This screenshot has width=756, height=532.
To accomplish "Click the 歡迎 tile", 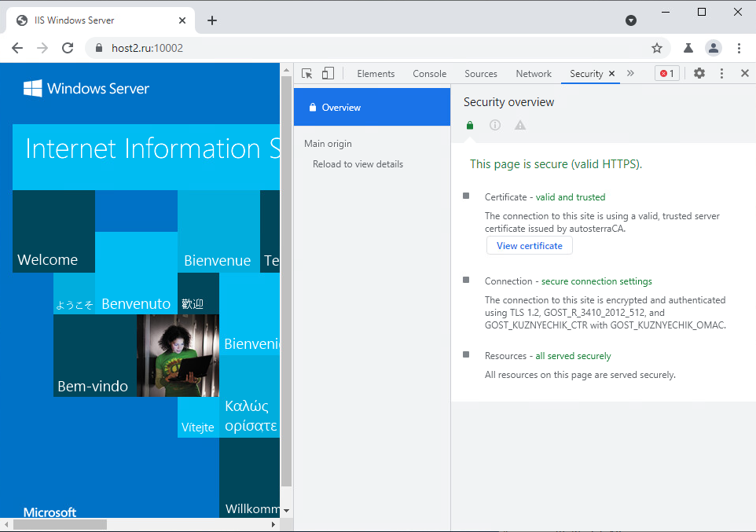I will point(198,294).
